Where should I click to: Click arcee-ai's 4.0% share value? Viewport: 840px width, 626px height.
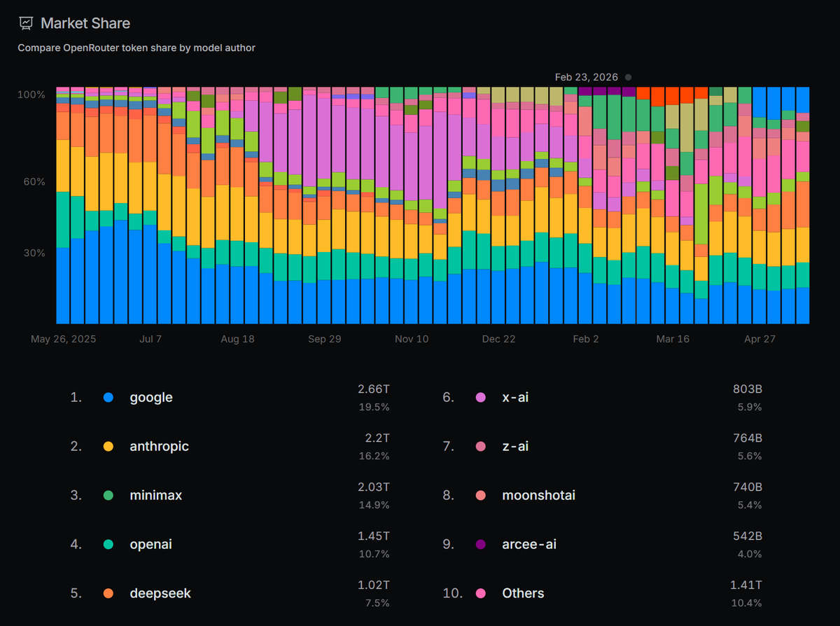(750, 554)
